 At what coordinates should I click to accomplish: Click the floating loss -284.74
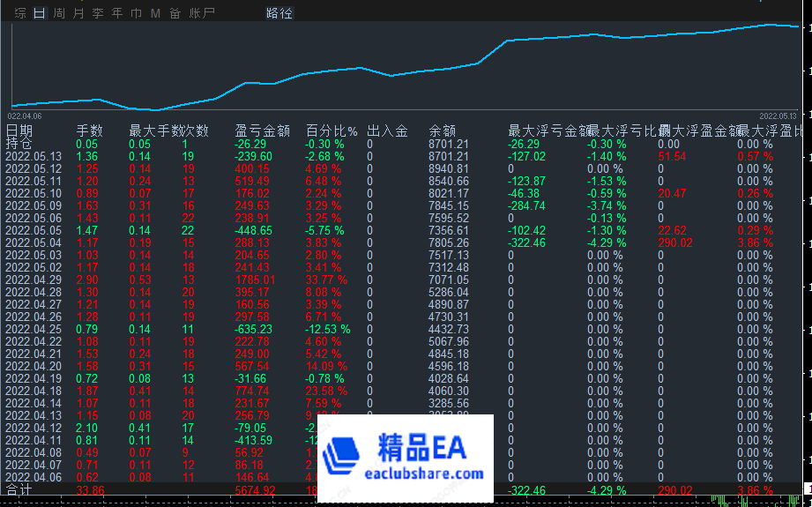pyautogui.click(x=526, y=205)
